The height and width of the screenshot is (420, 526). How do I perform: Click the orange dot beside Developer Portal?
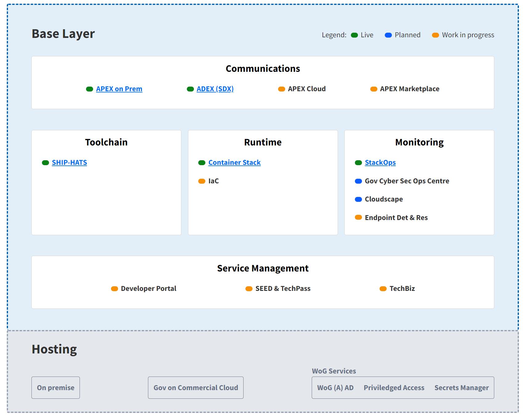[x=114, y=289]
